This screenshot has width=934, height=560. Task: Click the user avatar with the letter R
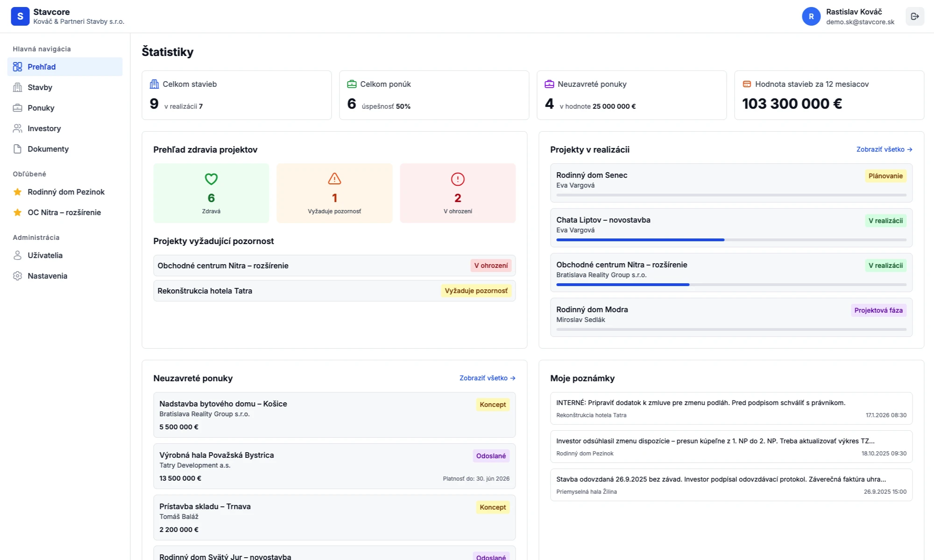[x=811, y=16]
